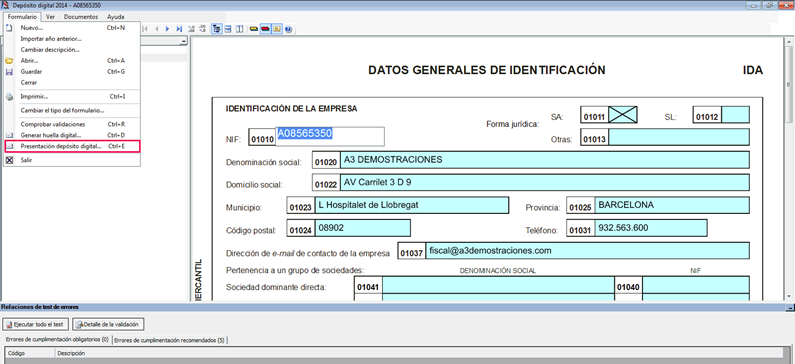795x364 pixels.
Task: Switch to Errores de cumplimentación recomendados tab
Action: point(169,340)
